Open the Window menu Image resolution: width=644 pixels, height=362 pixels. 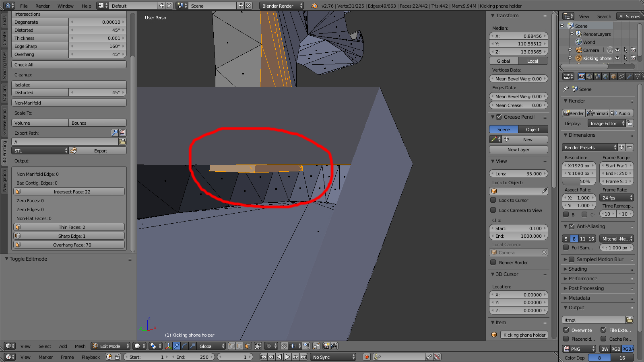pos(65,6)
